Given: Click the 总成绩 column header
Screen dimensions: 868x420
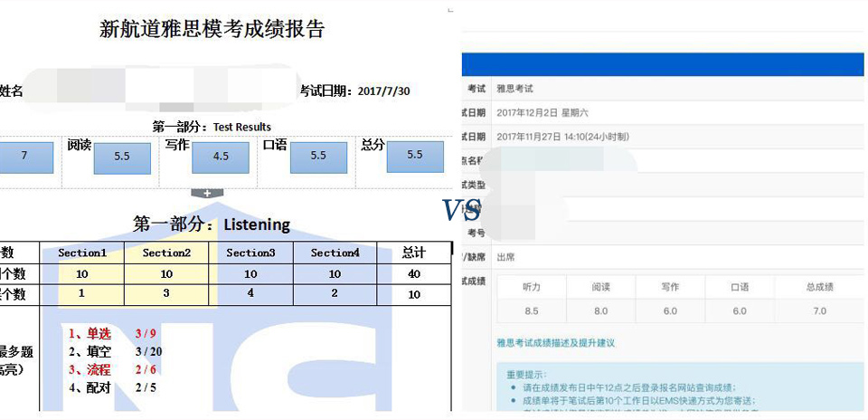Looking at the screenshot, I should 820,287.
